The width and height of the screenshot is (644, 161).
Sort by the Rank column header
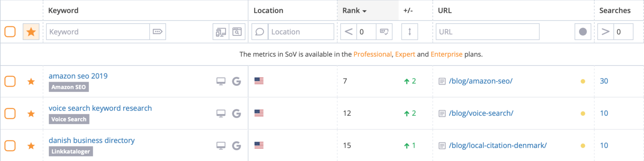pyautogui.click(x=354, y=11)
